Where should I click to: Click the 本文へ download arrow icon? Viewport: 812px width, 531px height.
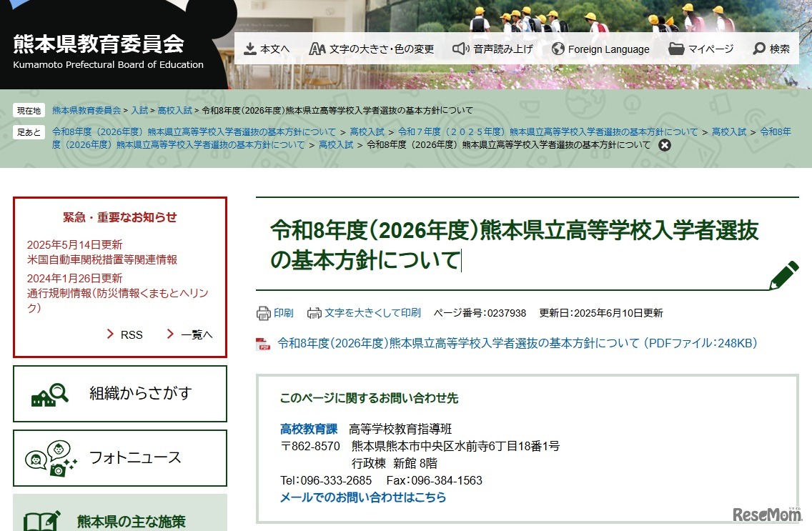click(x=250, y=49)
